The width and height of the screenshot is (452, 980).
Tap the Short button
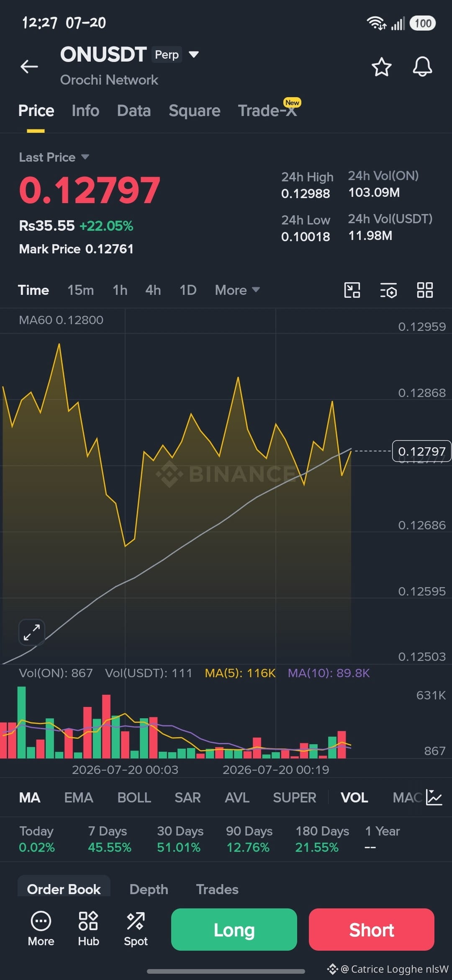coord(372,929)
